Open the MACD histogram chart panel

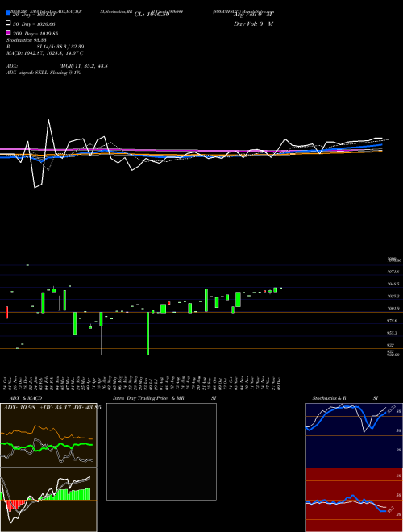48,500
